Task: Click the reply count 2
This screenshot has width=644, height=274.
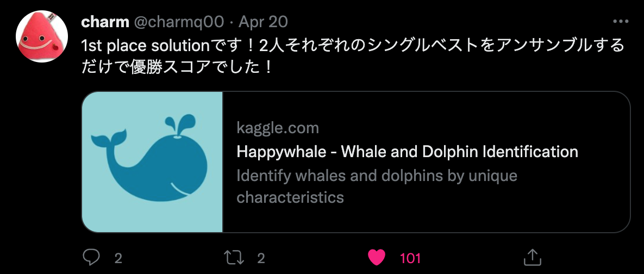Action: [x=118, y=258]
